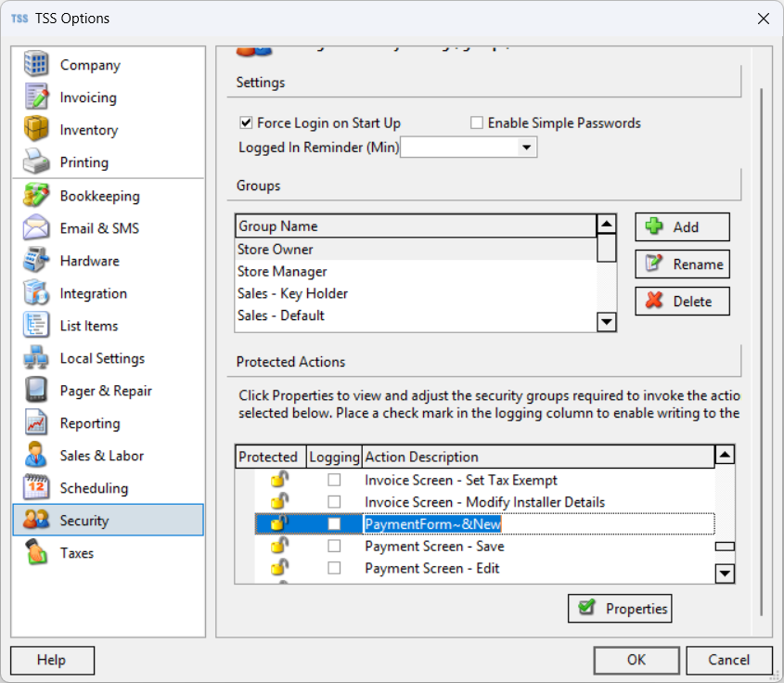Click the Scheduling calendar icon
The image size is (784, 683).
(36, 488)
